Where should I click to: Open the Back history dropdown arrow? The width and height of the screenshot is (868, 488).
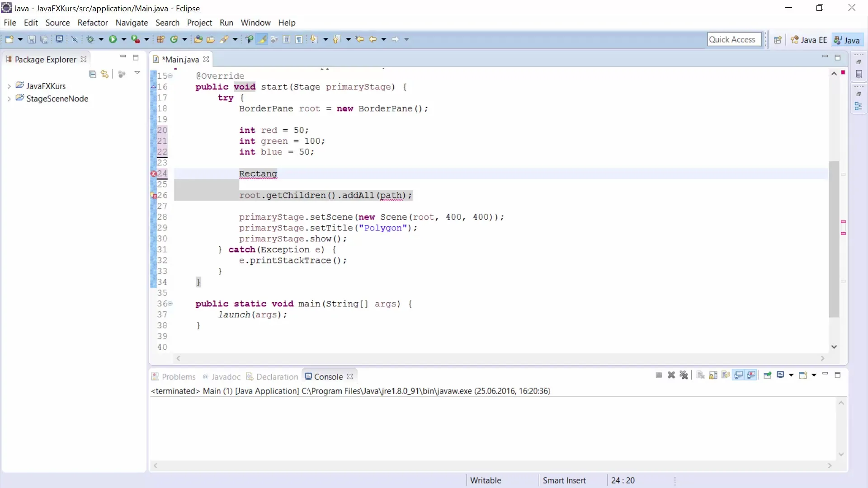pos(383,39)
